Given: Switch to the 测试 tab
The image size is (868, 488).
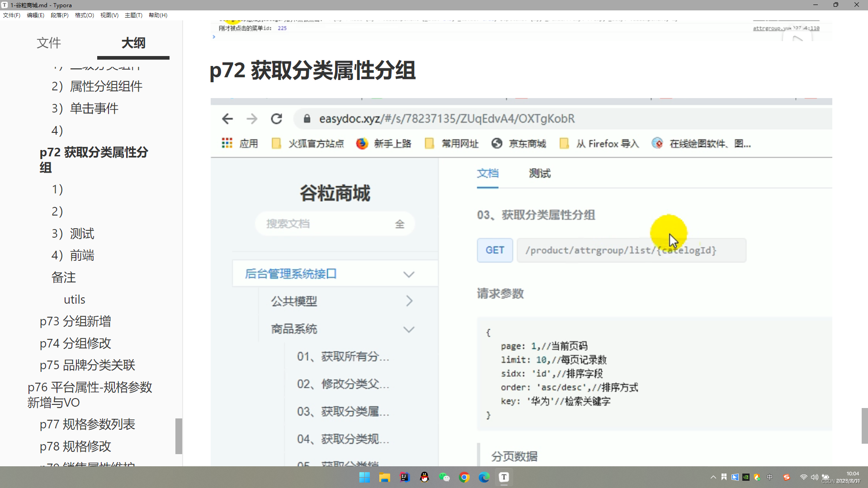Looking at the screenshot, I should (540, 174).
